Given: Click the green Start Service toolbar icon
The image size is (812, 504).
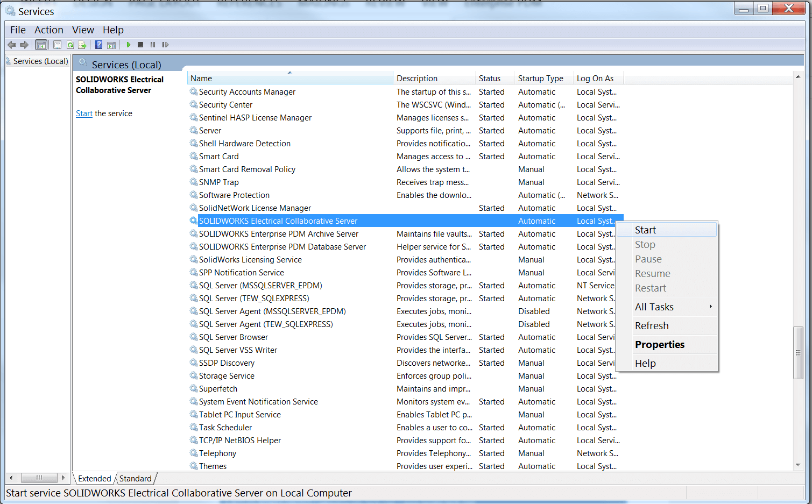Looking at the screenshot, I should (x=129, y=45).
